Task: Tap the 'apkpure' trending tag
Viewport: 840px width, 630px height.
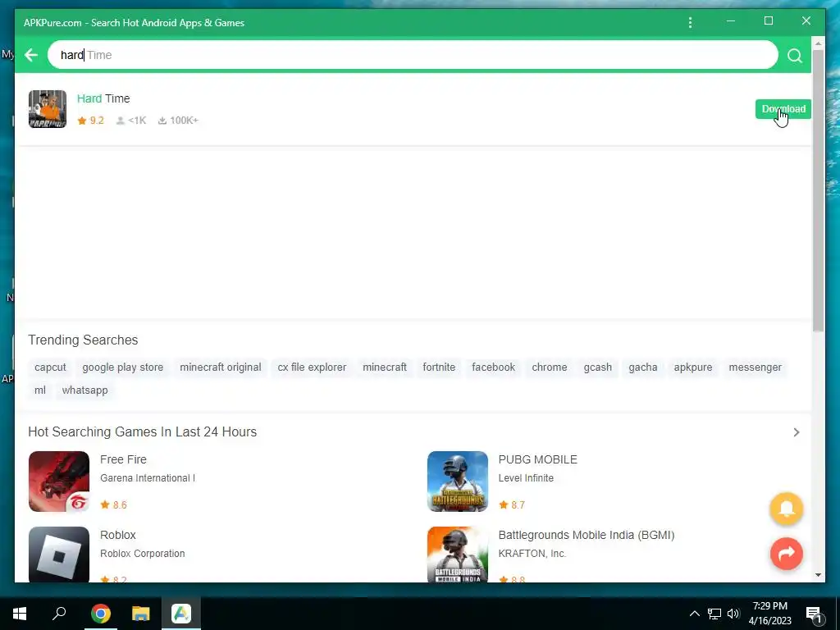Action: click(692, 367)
